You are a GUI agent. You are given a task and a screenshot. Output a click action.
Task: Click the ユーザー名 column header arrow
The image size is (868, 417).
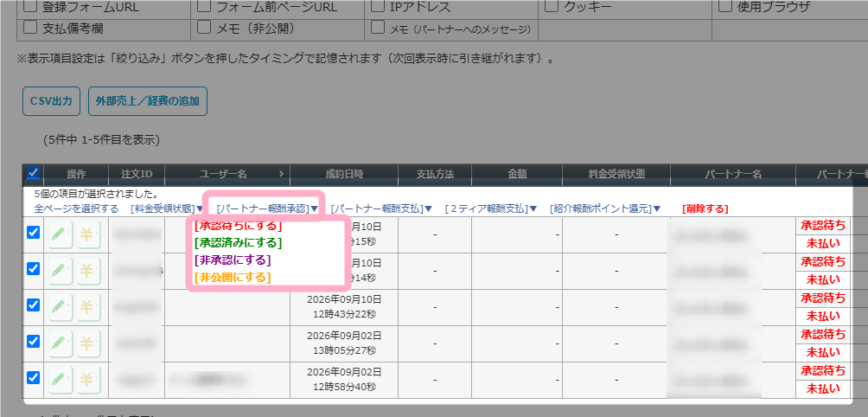coord(281,174)
